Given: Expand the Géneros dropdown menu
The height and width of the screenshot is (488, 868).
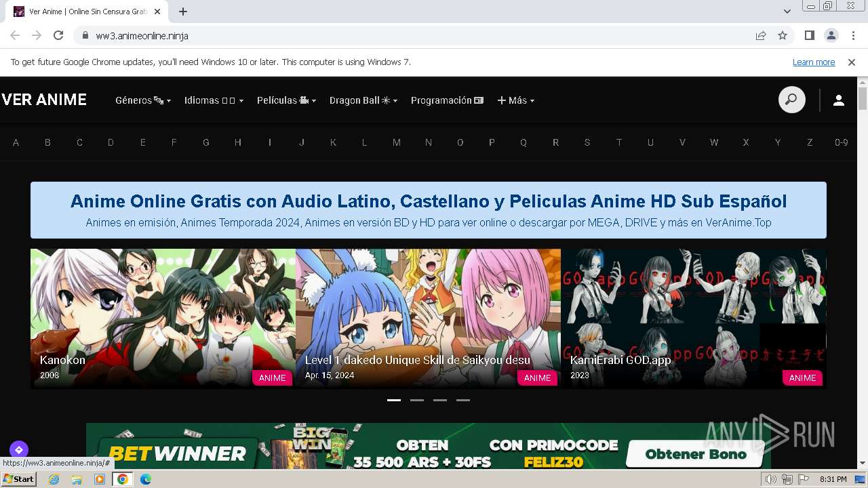Looking at the screenshot, I should point(143,100).
